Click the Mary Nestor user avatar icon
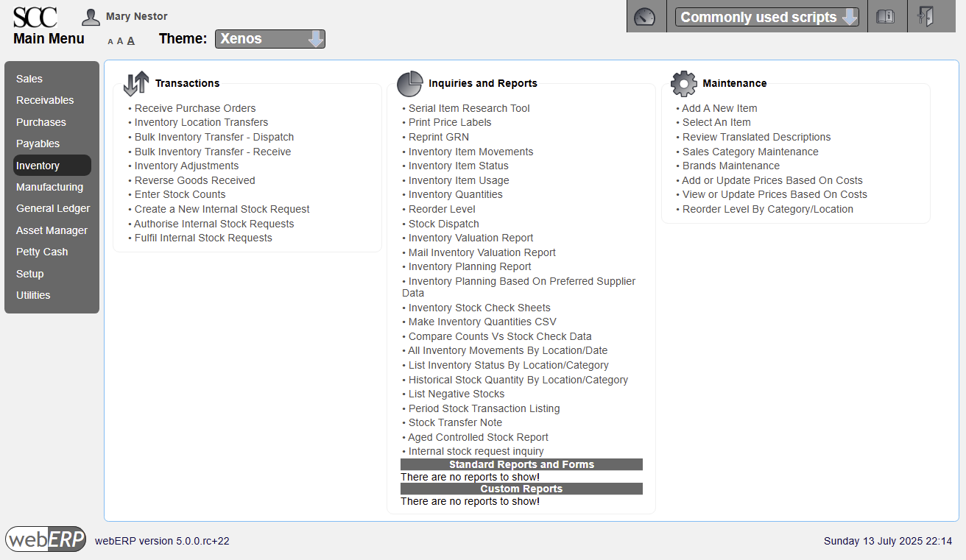 [x=90, y=15]
